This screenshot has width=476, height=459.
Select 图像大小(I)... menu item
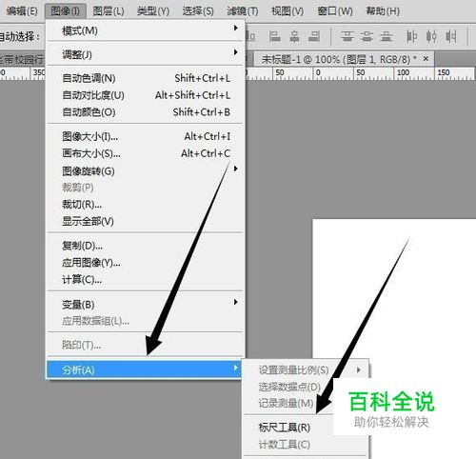(x=146, y=136)
